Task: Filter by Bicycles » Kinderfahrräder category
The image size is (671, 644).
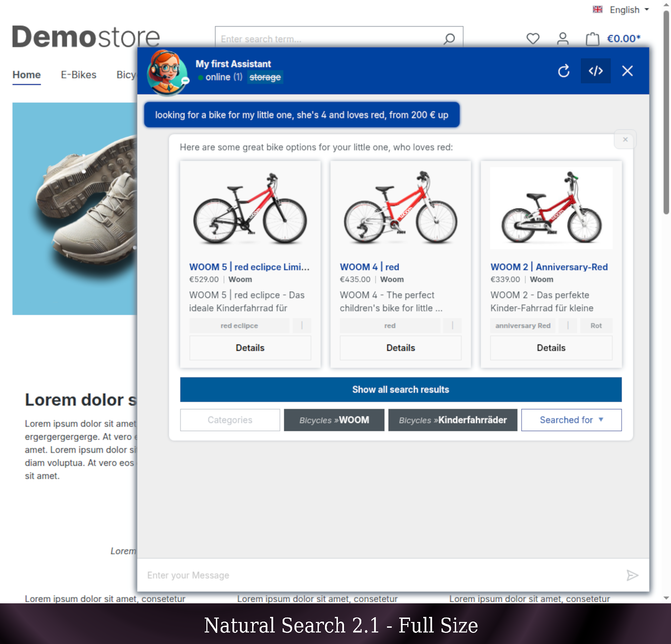Action: point(452,420)
